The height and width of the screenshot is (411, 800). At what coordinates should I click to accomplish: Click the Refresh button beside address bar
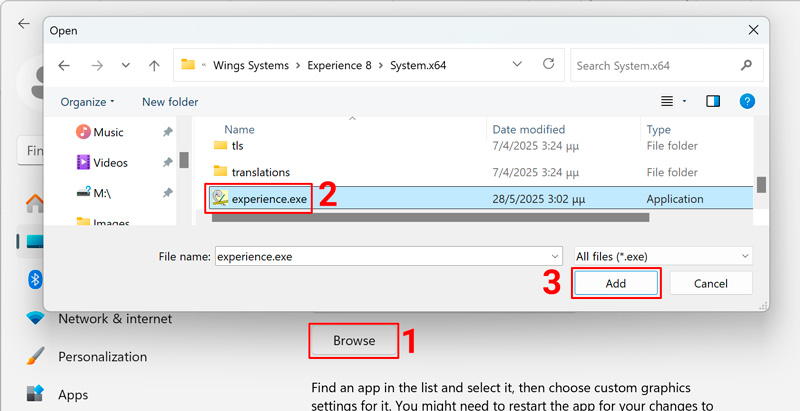pyautogui.click(x=548, y=64)
